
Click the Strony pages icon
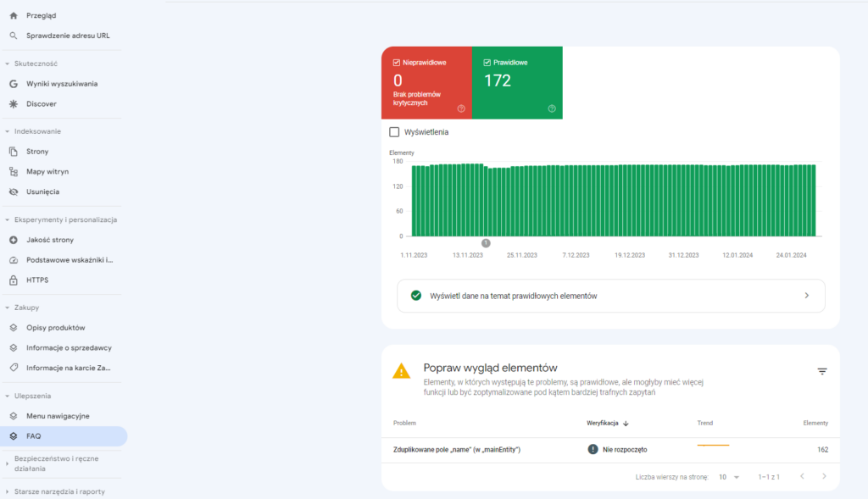(x=14, y=151)
